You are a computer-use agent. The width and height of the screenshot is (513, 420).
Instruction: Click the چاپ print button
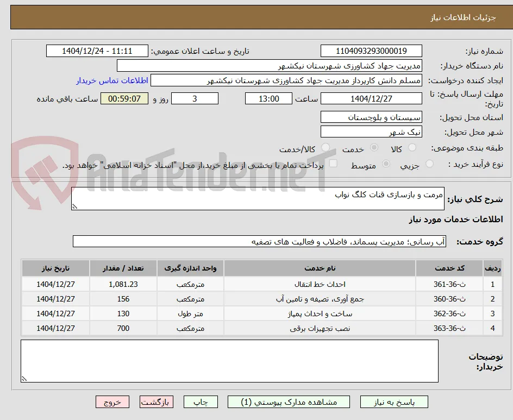[x=201, y=402]
